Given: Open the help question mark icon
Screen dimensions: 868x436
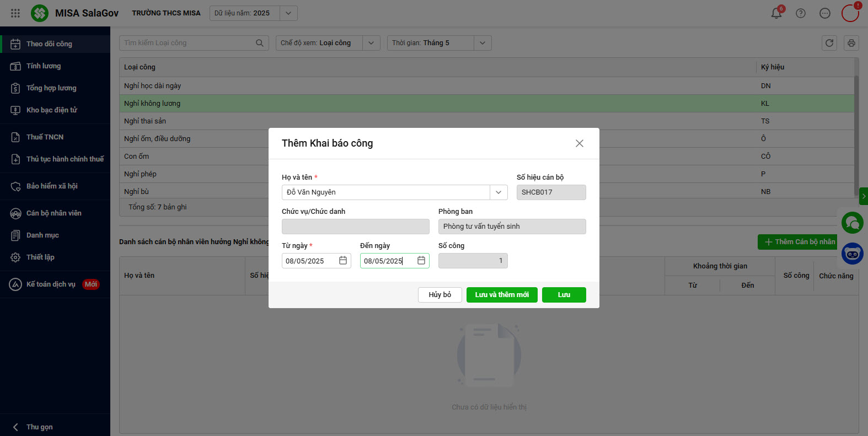Looking at the screenshot, I should 801,13.
